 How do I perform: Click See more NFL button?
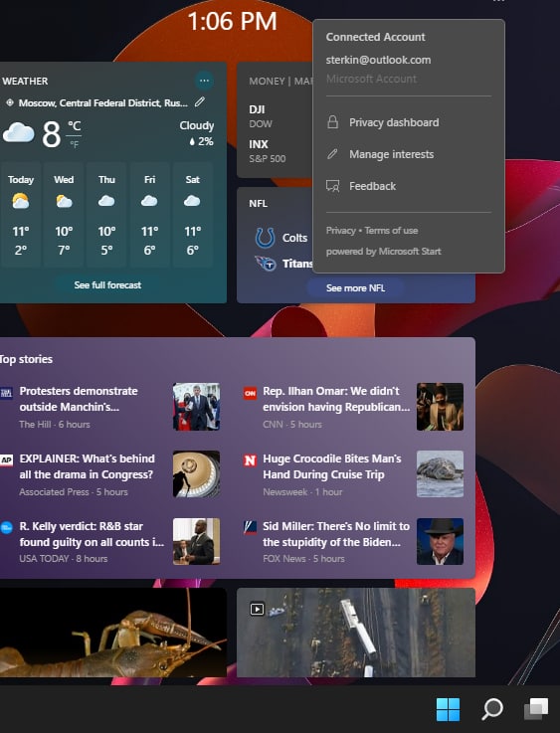point(355,288)
